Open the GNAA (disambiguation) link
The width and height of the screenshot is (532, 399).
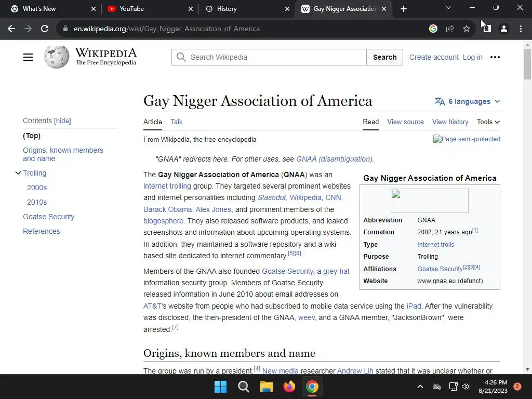(334, 159)
